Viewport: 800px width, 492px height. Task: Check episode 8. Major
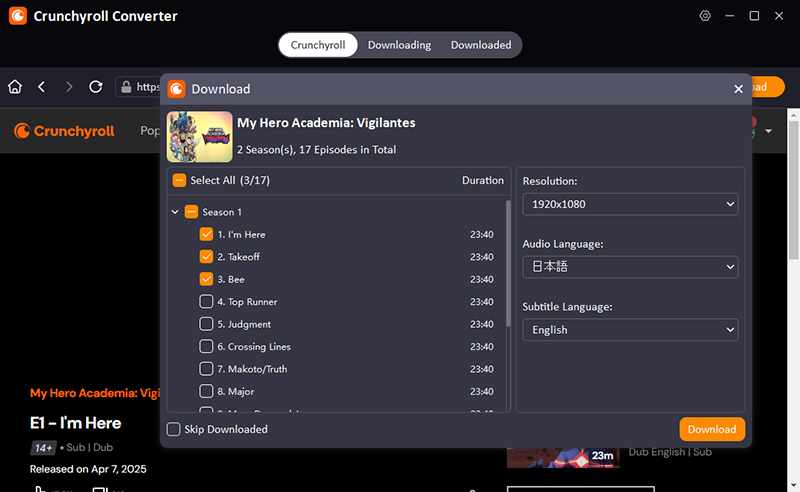(x=206, y=391)
